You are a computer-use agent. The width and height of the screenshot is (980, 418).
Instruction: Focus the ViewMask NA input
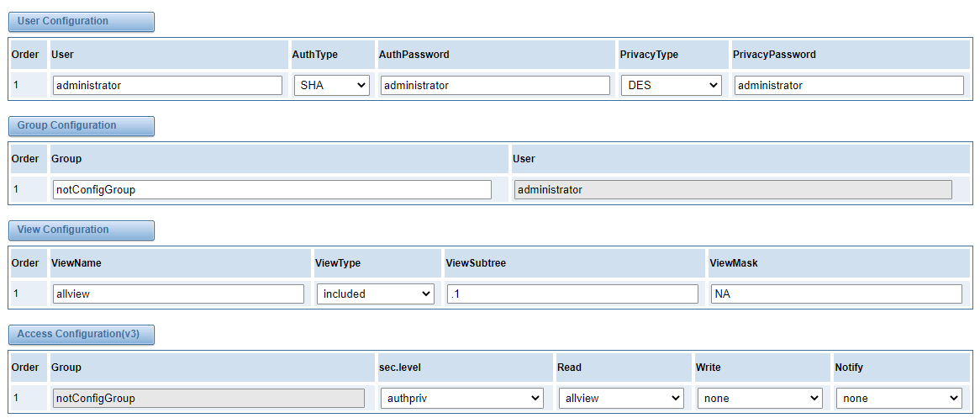(x=836, y=294)
